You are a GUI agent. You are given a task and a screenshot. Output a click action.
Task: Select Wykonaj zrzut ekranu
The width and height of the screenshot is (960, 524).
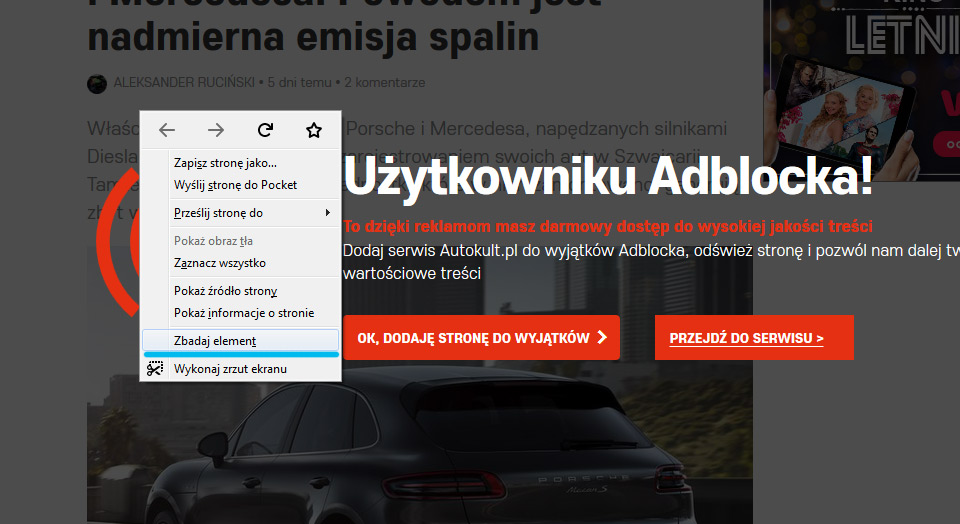point(241,369)
